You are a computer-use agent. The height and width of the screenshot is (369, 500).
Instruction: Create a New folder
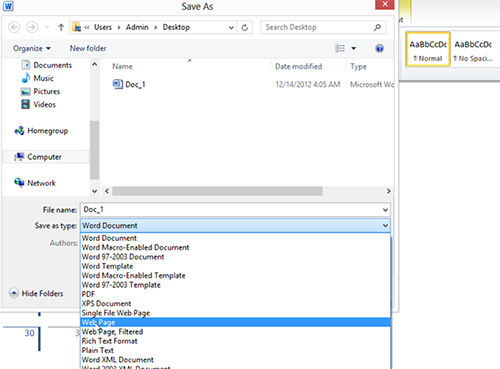click(88, 48)
